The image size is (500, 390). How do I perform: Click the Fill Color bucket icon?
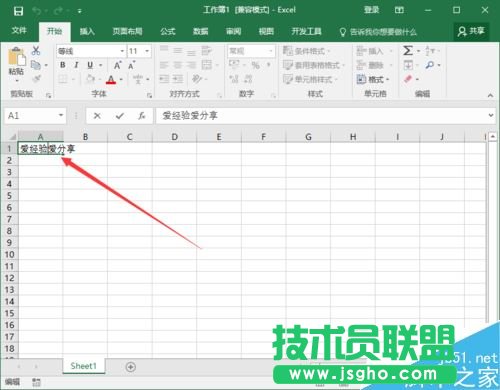90,79
